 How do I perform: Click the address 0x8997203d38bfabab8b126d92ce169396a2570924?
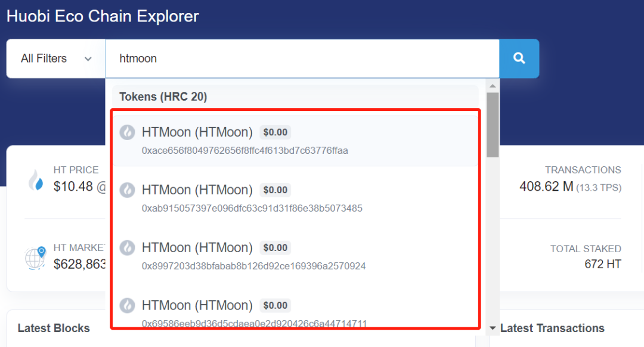253,266
